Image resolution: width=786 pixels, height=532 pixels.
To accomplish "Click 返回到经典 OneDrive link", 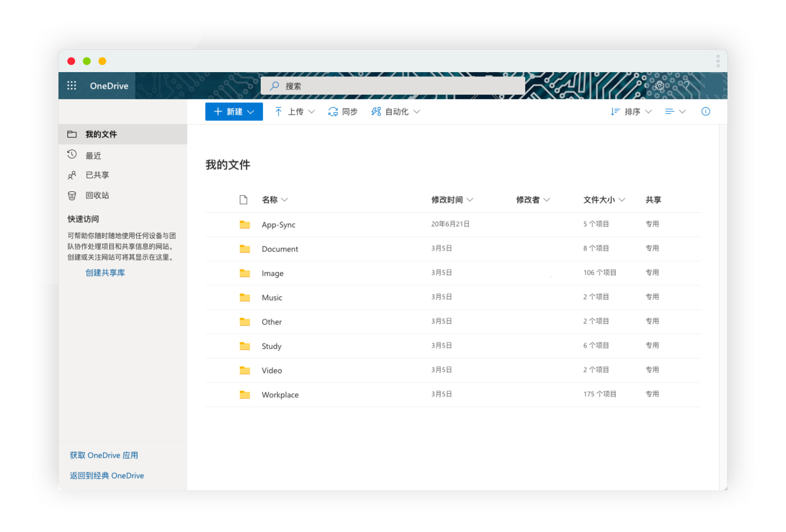I will click(107, 475).
